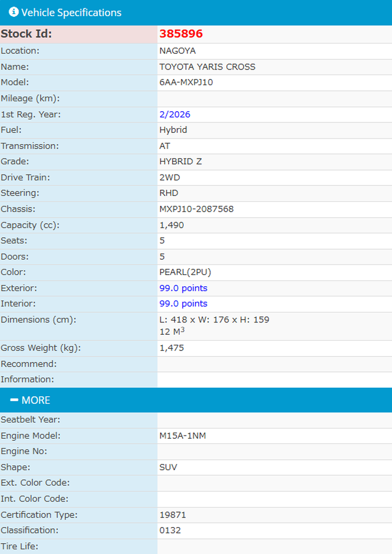Select engine model M15A-1NM
392x554 pixels.
(x=183, y=436)
